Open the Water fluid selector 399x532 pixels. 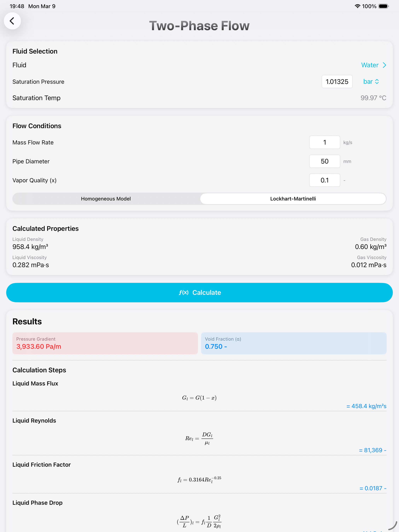(x=369, y=65)
